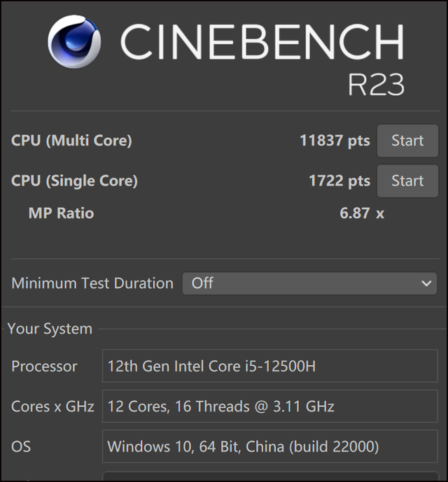The image size is (448, 482).
Task: Select the CPU (Single Core) label
Action: click(74, 180)
